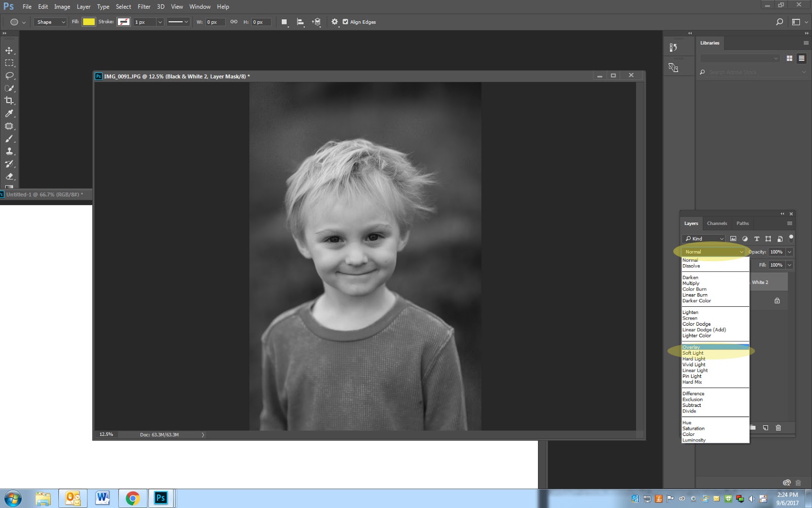Viewport: 812px width, 508px height.
Task: Choose Overlay blend mode
Action: pyautogui.click(x=690, y=347)
